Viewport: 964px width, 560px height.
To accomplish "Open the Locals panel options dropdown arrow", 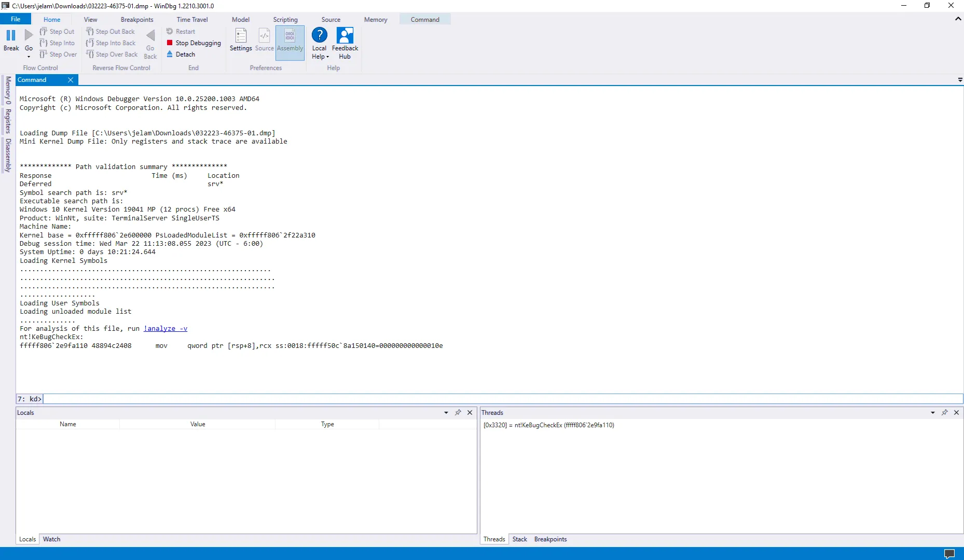I will coord(446,413).
